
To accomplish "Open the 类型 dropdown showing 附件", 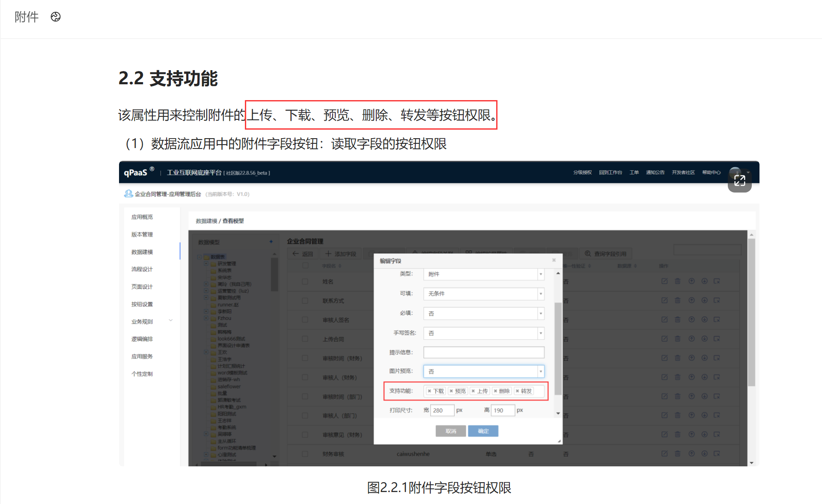I will point(483,274).
